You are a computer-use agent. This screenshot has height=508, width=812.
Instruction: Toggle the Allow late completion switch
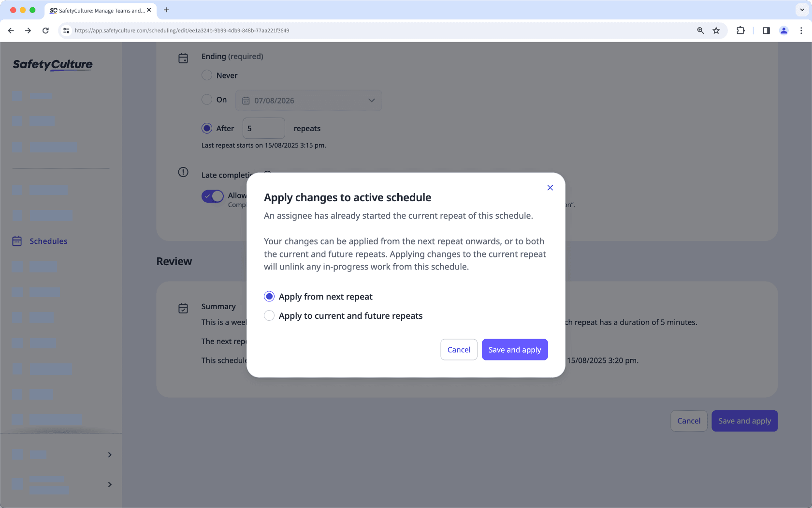[x=213, y=196]
